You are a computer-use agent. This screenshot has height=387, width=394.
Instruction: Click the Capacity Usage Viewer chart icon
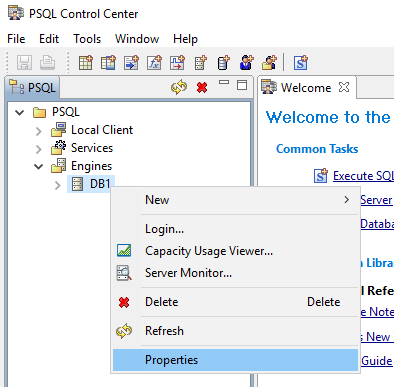tap(124, 250)
